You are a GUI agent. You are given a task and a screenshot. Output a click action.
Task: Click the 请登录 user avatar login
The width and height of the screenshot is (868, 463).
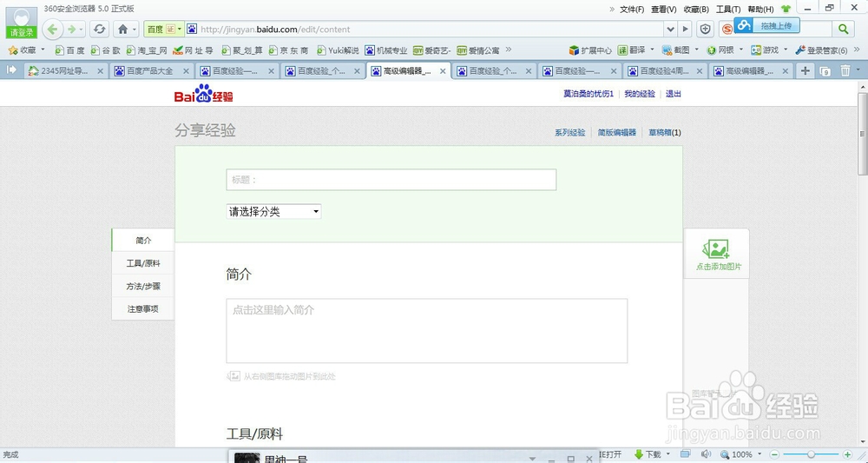(x=21, y=23)
